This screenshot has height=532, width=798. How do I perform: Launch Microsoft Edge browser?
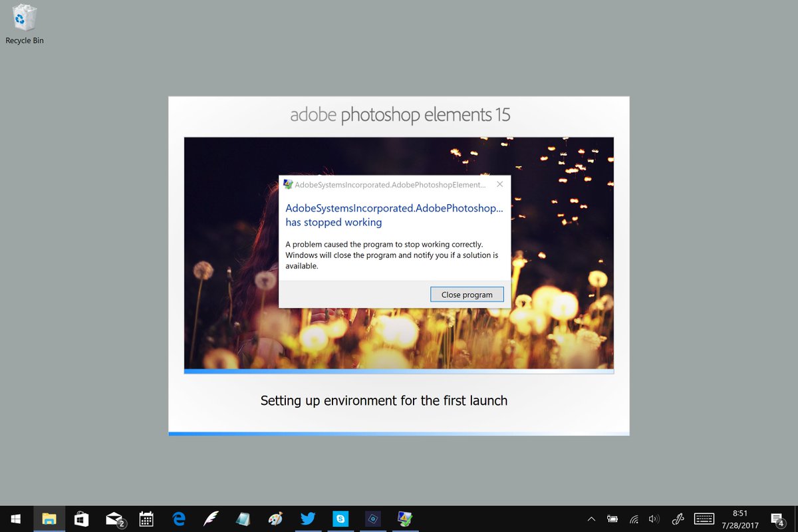coord(179,519)
